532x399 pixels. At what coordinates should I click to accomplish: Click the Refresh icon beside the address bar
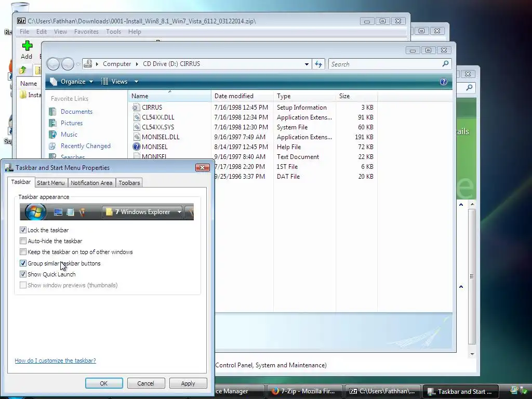pyautogui.click(x=318, y=64)
